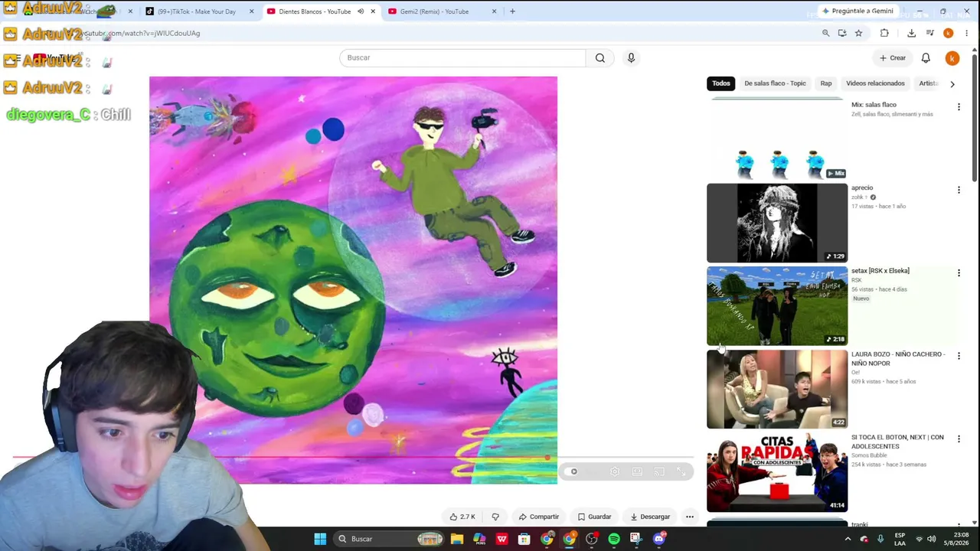Click the video progress bar scrubber
The width and height of the screenshot is (980, 551).
pos(547,458)
